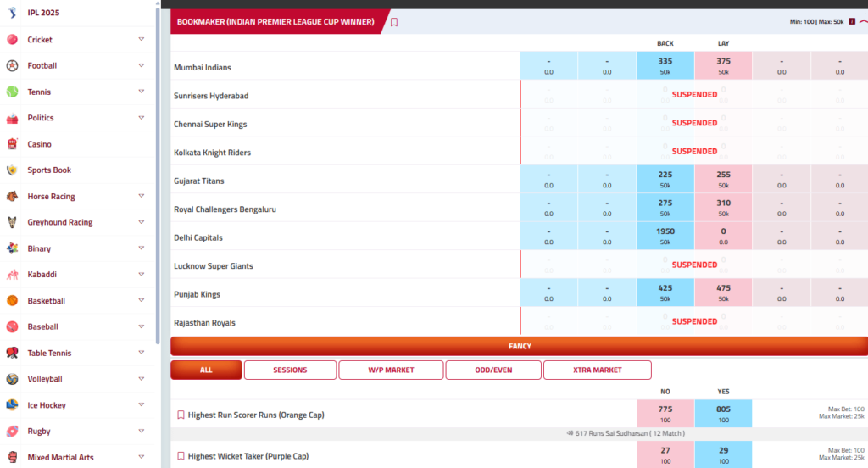Screen dimensions: 868x468
Task: Expand the Kabaddi sidebar menu
Action: (142, 274)
